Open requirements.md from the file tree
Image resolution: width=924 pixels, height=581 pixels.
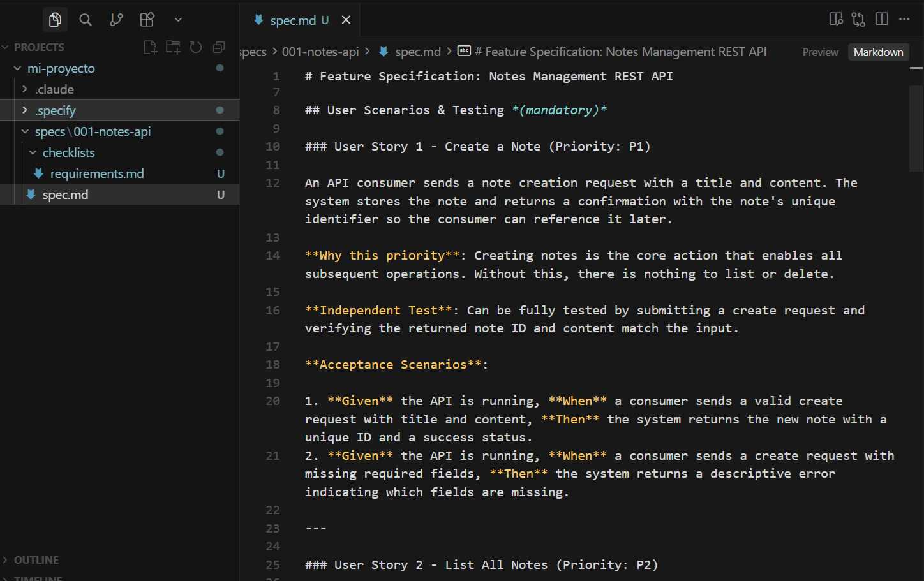[97, 173]
